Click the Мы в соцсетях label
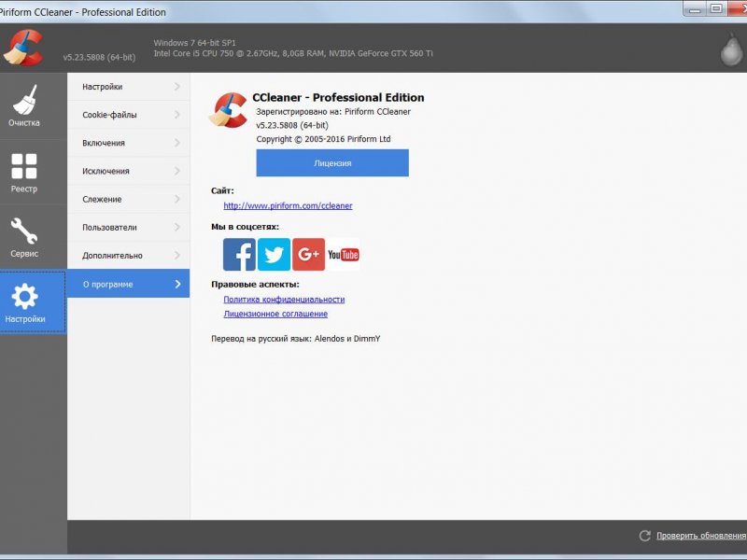Screen dimensions: 747x560 [245, 227]
